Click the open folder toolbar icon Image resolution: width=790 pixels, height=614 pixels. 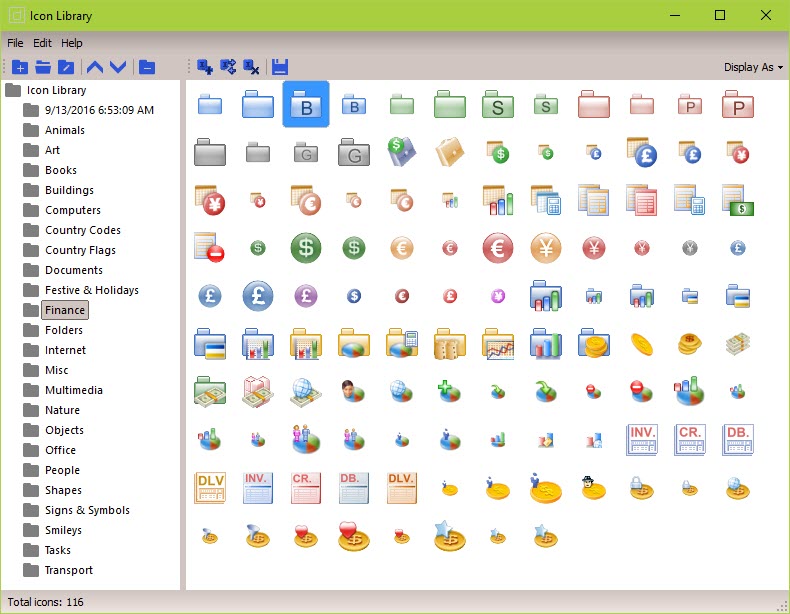click(x=43, y=67)
